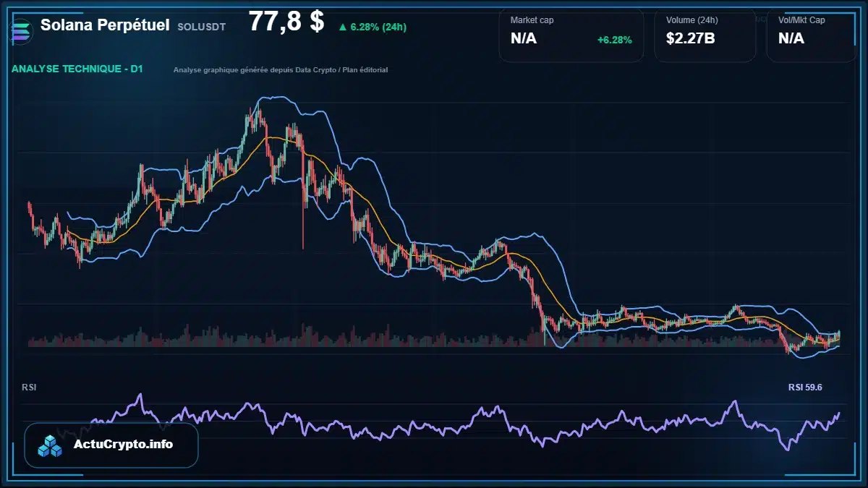868x488 pixels.
Task: Click the 'ANALYSE TECHNIQUE - D1' heading
Action: [x=77, y=69]
